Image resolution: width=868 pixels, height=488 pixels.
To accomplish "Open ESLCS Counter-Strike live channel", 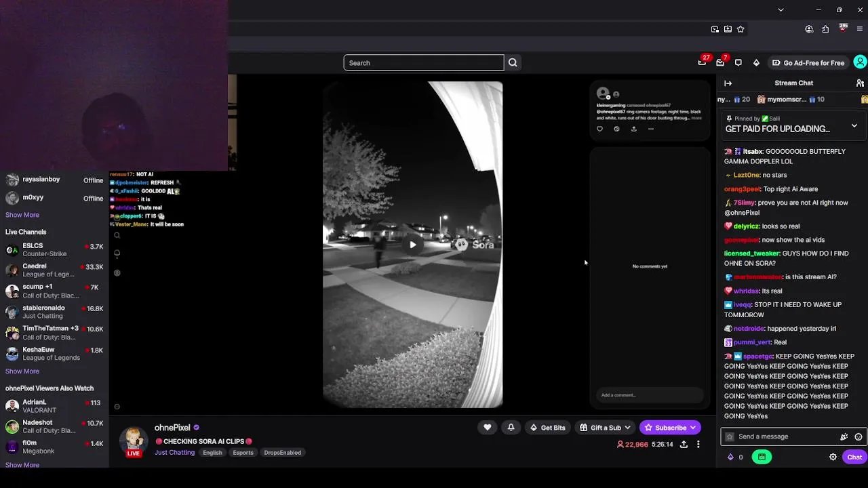I will (x=54, y=250).
